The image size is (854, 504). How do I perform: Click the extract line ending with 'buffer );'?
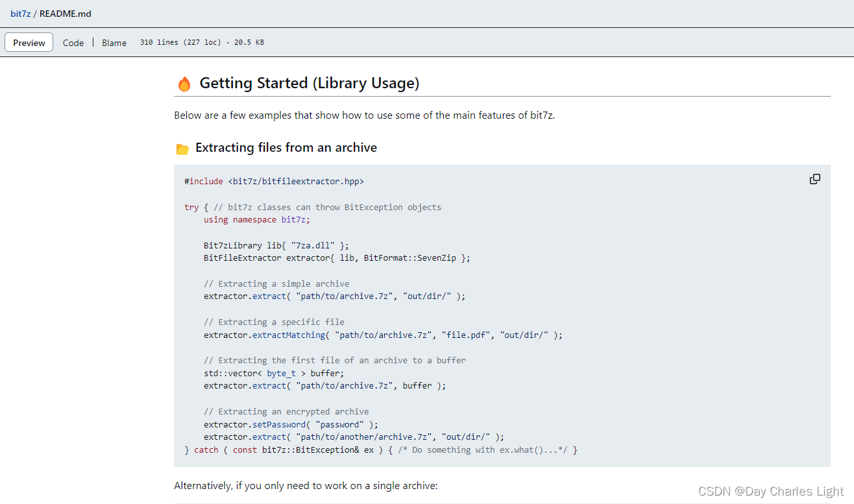325,386
